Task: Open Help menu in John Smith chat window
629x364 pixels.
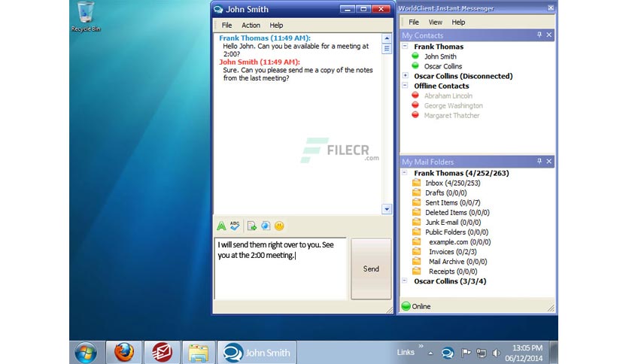Action: click(x=276, y=26)
